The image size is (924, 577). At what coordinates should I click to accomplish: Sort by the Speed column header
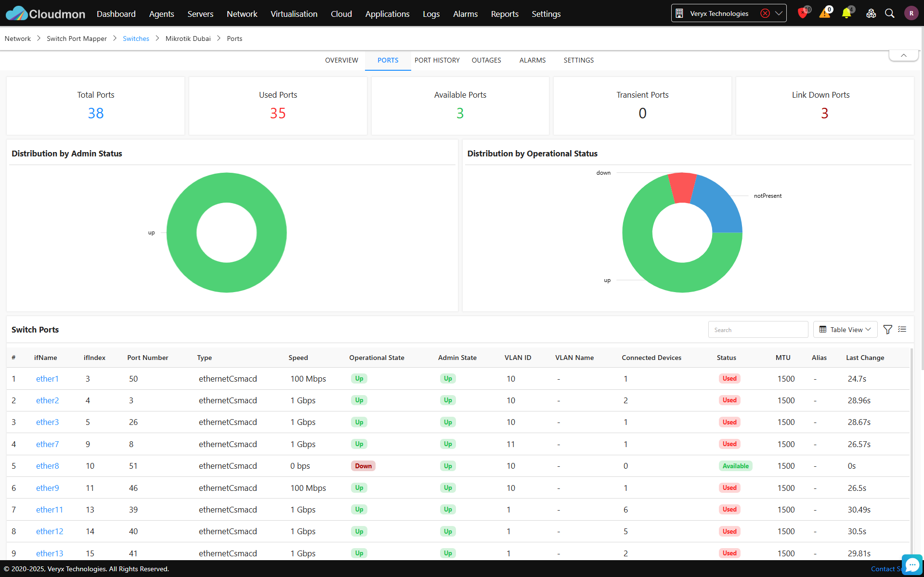tap(298, 358)
